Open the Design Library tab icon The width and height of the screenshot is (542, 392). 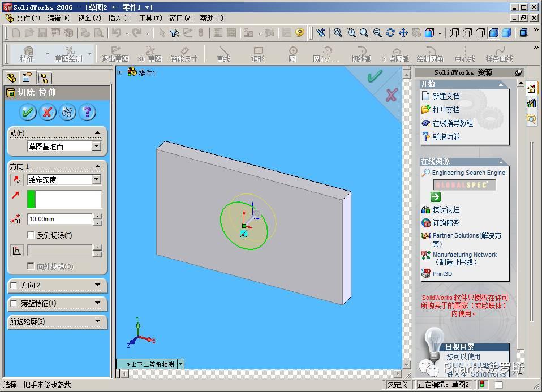[531, 104]
